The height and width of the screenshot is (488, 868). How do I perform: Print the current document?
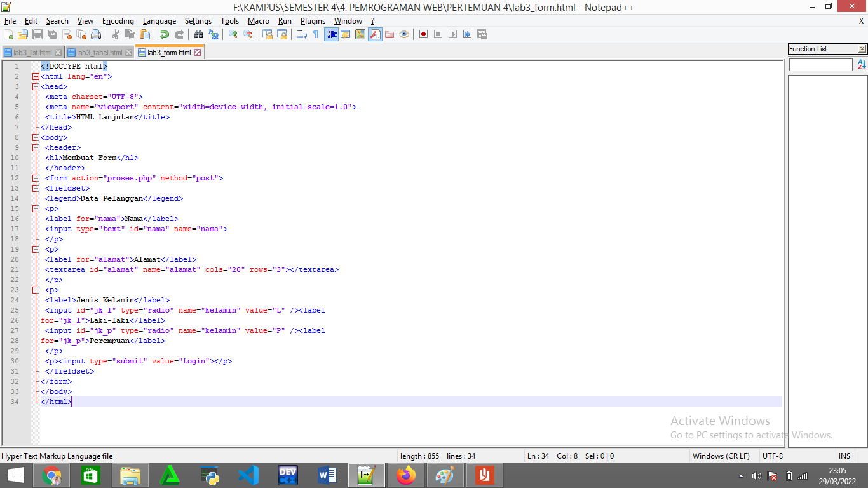point(95,34)
